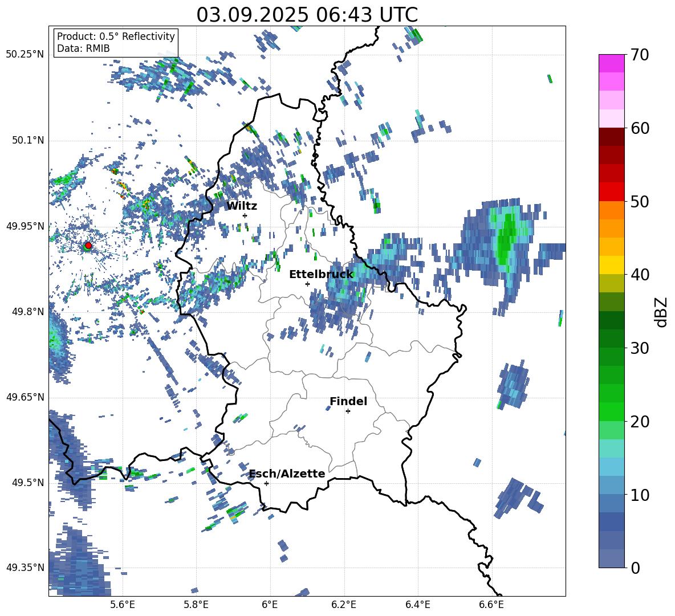Click the Findel station label
Viewport: 675px width, 616px height.
[x=348, y=401]
